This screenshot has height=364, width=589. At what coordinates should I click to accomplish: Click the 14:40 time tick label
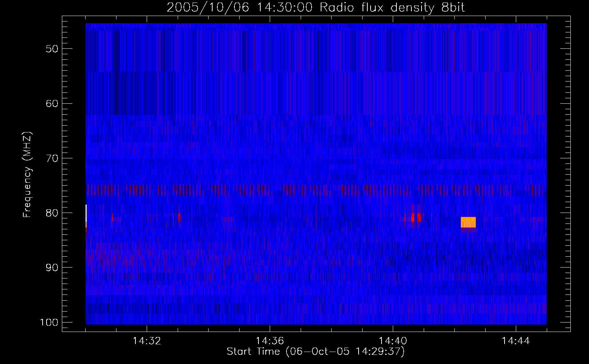pos(393,341)
